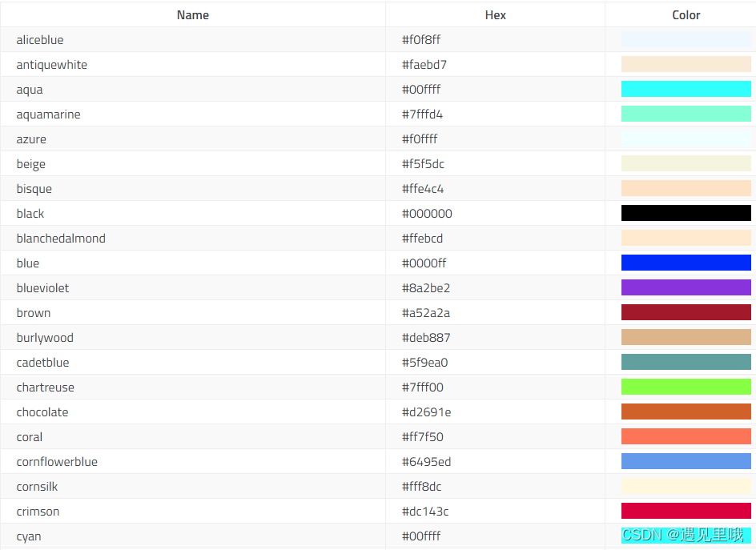Pick the azure color swatch
This screenshot has height=550, width=756.
(x=686, y=139)
